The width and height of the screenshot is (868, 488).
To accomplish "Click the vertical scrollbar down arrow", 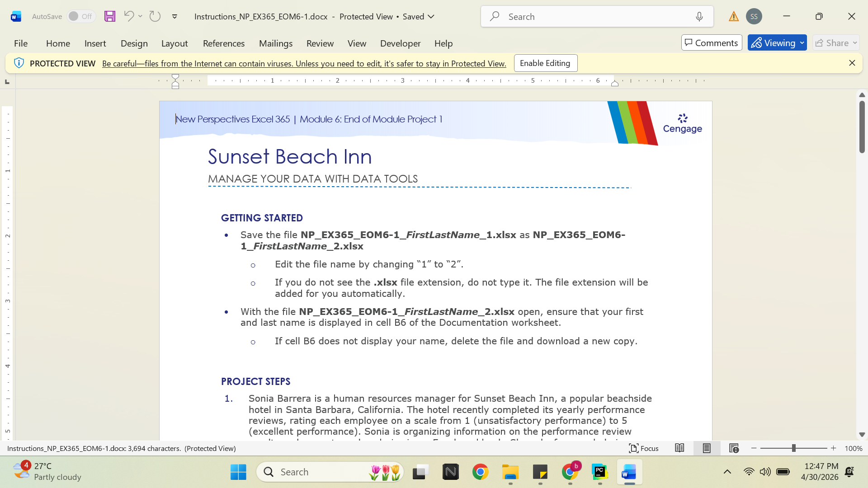I will 862,435.
